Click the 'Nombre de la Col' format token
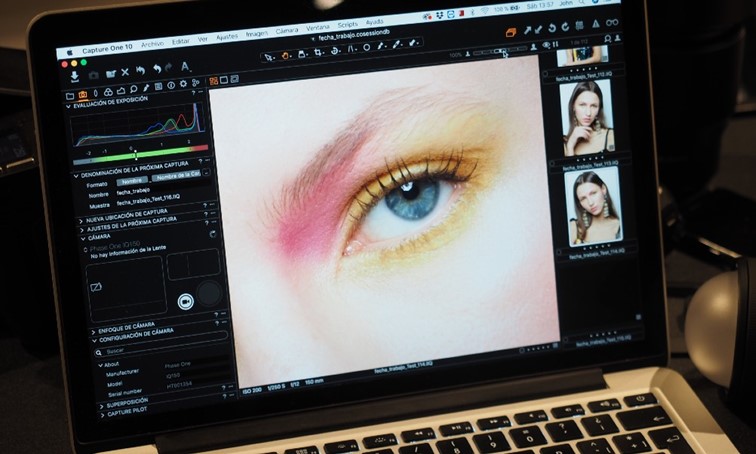756x454 pixels. click(x=176, y=176)
